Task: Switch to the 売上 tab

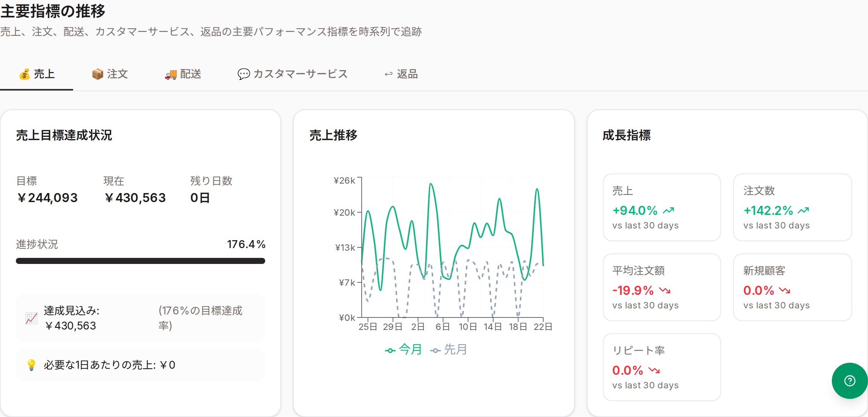Action: point(37,74)
